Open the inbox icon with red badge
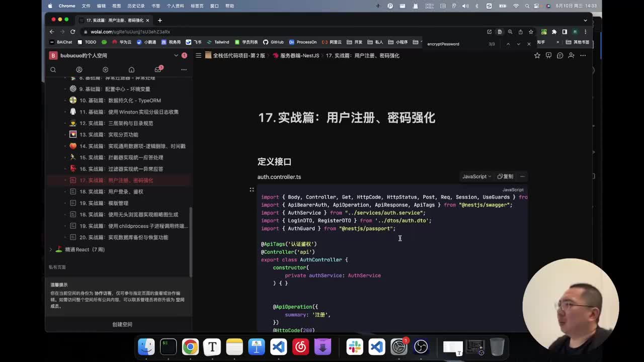 click(158, 69)
